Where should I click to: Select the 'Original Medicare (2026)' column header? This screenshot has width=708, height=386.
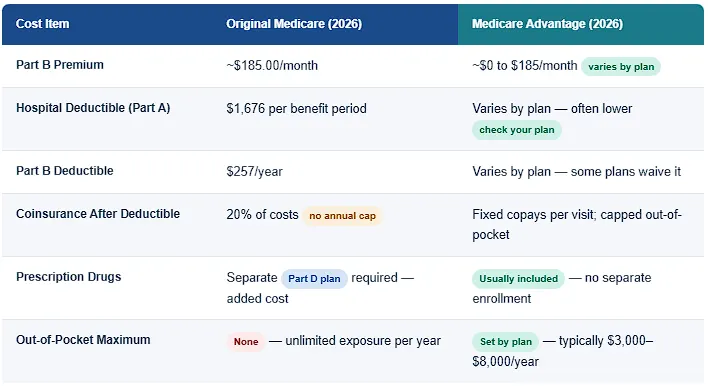(294, 24)
